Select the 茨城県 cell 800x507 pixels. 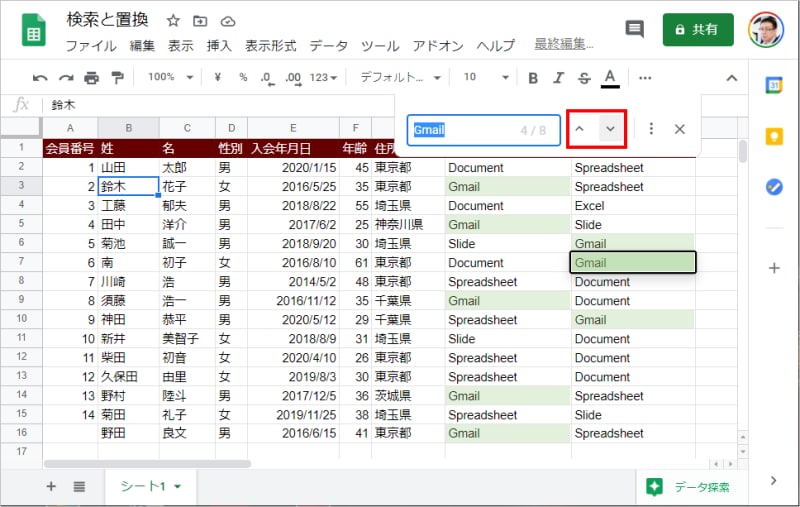click(408, 396)
